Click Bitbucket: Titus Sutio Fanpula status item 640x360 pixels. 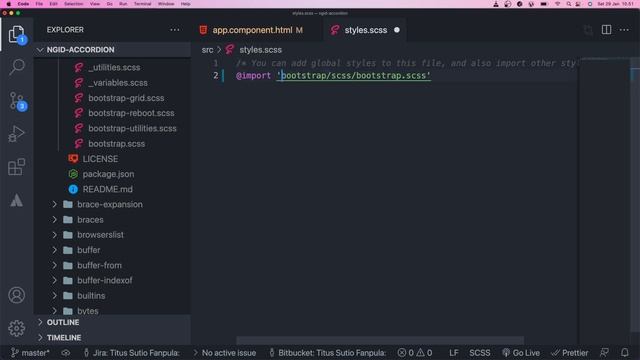click(x=328, y=353)
